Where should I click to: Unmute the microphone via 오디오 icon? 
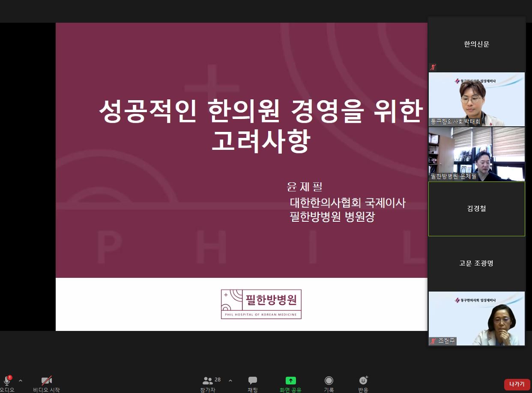7,381
